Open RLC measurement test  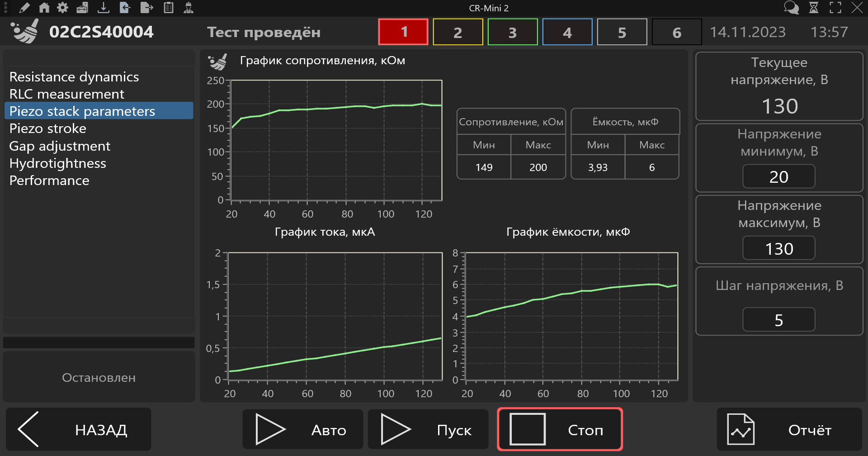tap(99, 94)
